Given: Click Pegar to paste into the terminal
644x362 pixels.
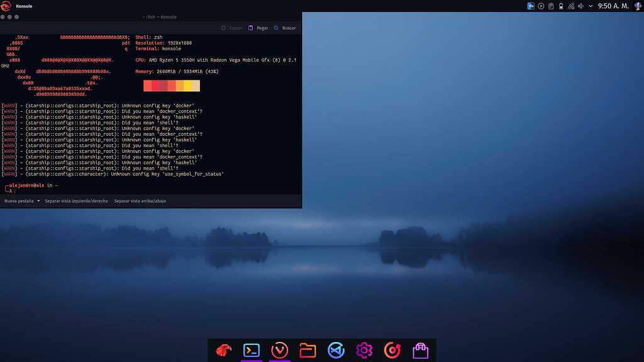Looking at the screenshot, I should point(258,28).
